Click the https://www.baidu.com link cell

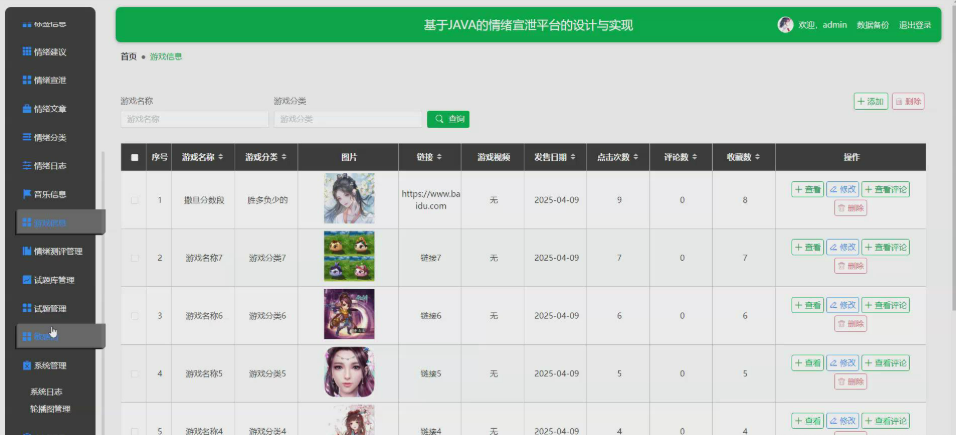(430, 200)
